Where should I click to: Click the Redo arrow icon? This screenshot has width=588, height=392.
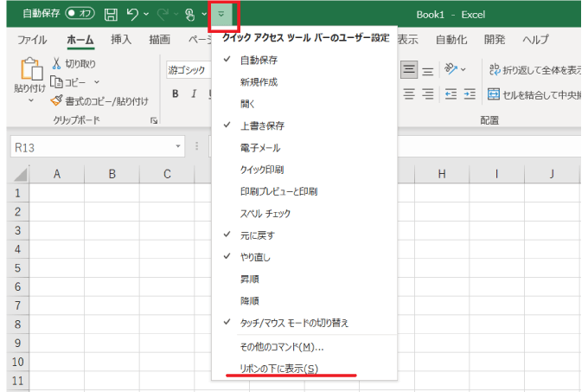(163, 14)
